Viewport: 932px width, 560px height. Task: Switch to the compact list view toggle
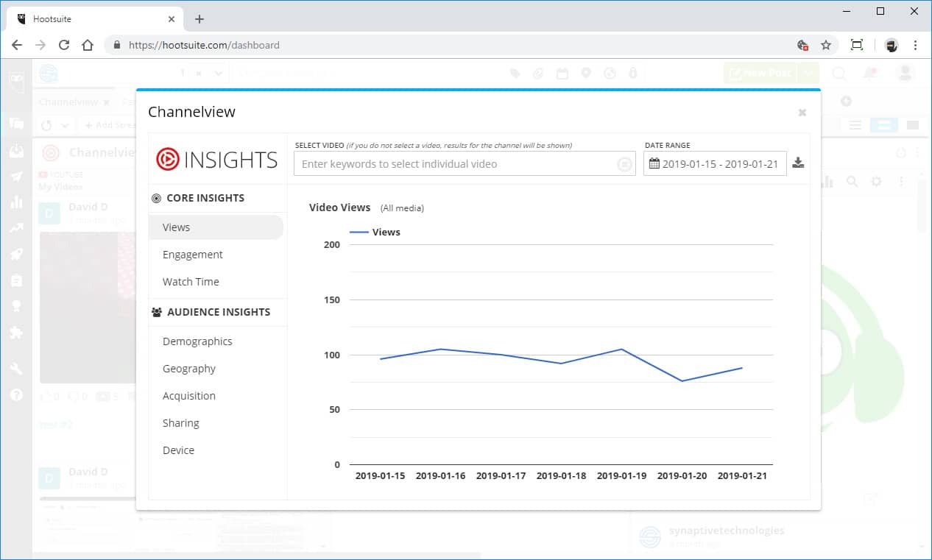(x=855, y=126)
